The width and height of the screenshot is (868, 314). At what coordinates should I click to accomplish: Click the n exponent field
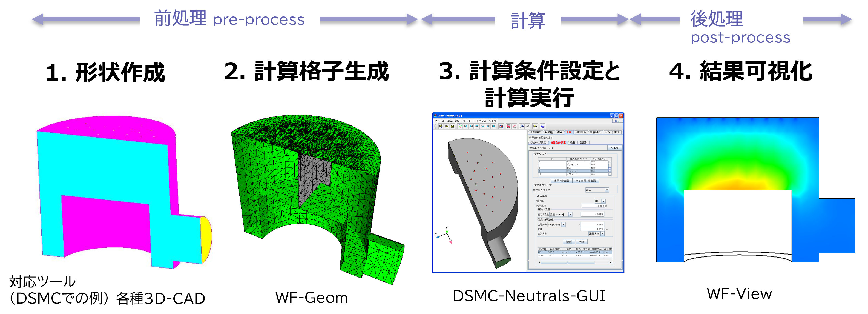click(592, 225)
